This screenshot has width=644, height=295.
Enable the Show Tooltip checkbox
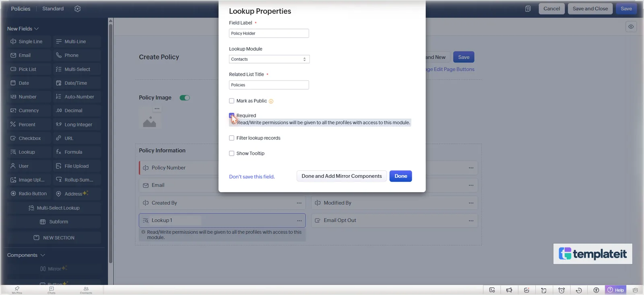point(231,153)
